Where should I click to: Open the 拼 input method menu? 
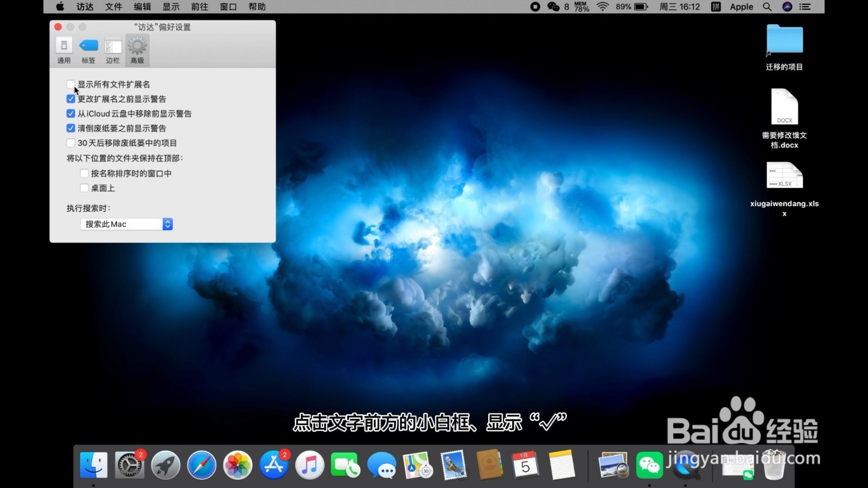pos(716,7)
